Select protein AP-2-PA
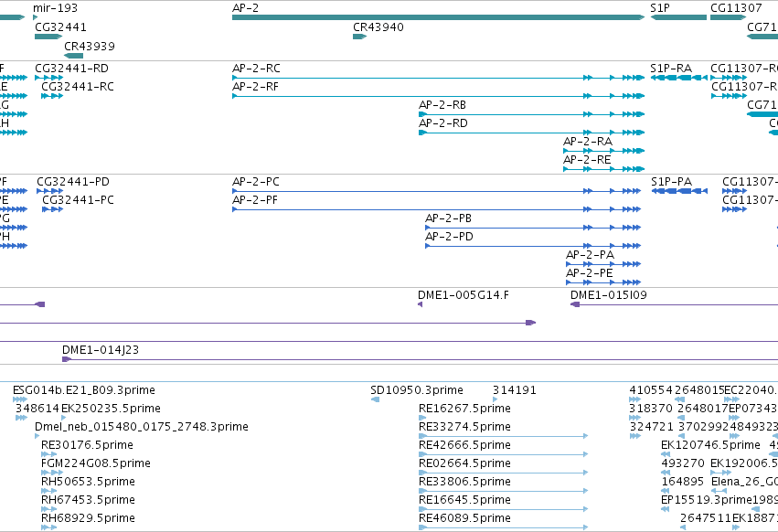Screen dimensions: 778x532 click(x=603, y=264)
